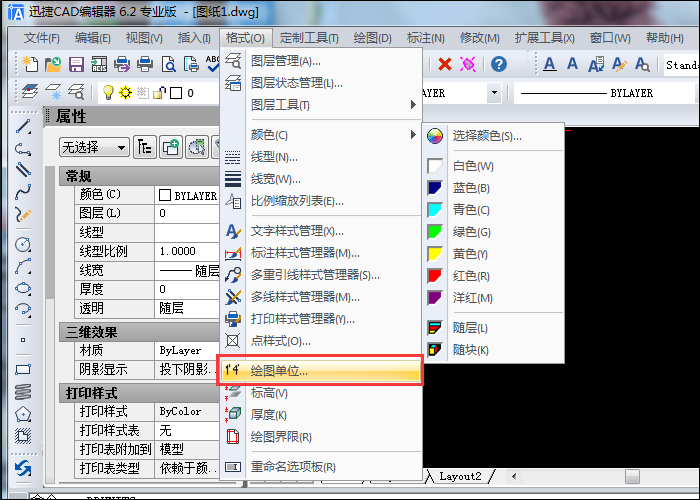Select the Point drawing tool

pos(23,340)
